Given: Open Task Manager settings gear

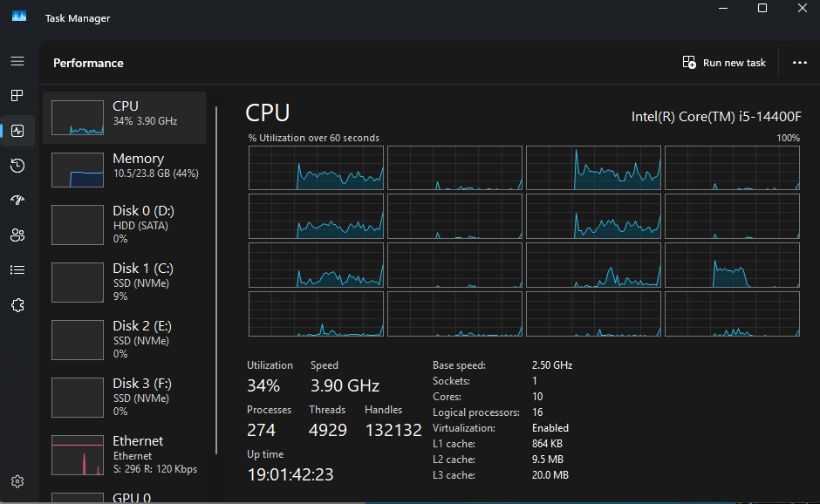Looking at the screenshot, I should pos(17,480).
